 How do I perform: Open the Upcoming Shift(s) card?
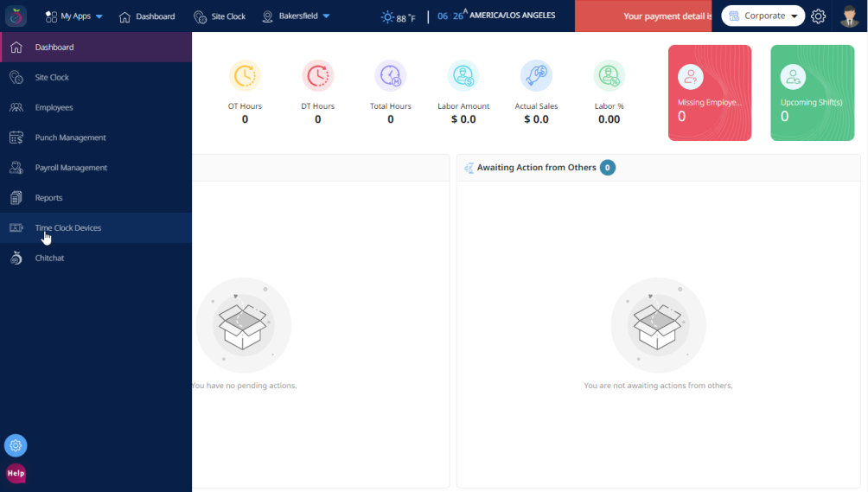tap(812, 93)
